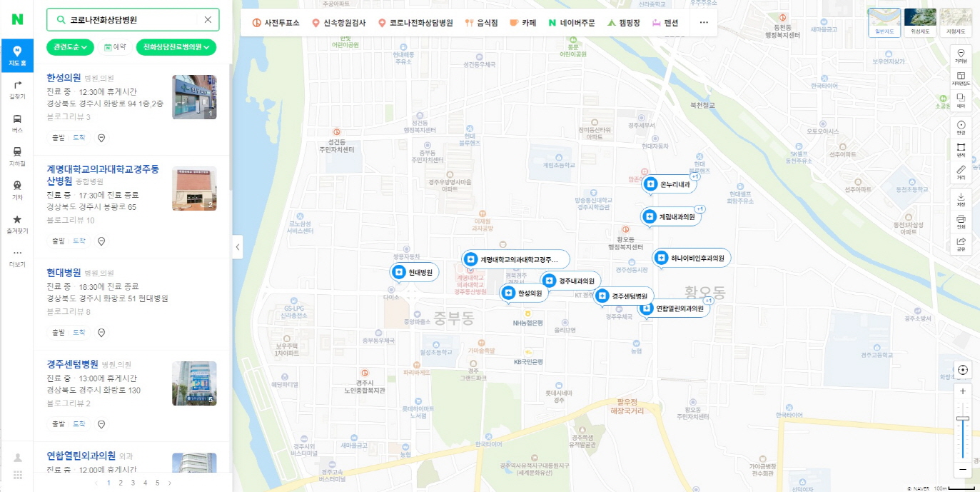Screen dimensions: 980x492
Task: Open the 관련도순 sort dropdown
Action: coord(71,47)
